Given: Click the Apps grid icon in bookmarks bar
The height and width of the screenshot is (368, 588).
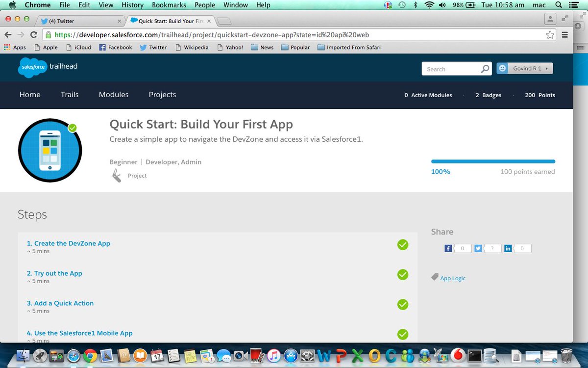Looking at the screenshot, I should click(7, 47).
